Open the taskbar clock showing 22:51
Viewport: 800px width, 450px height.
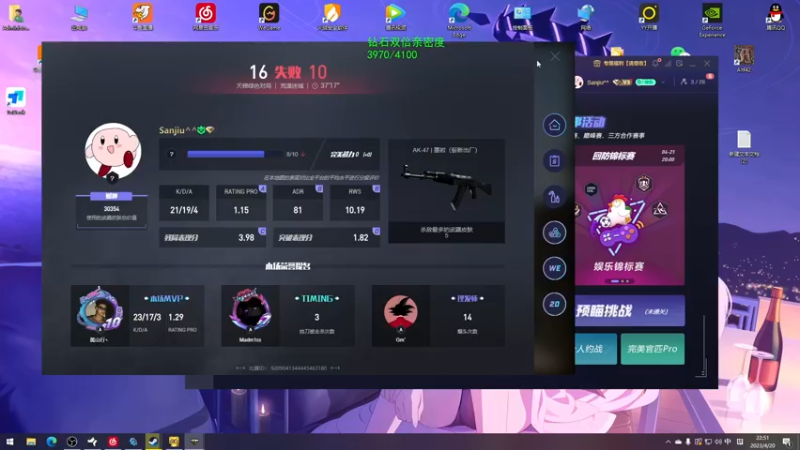762,441
